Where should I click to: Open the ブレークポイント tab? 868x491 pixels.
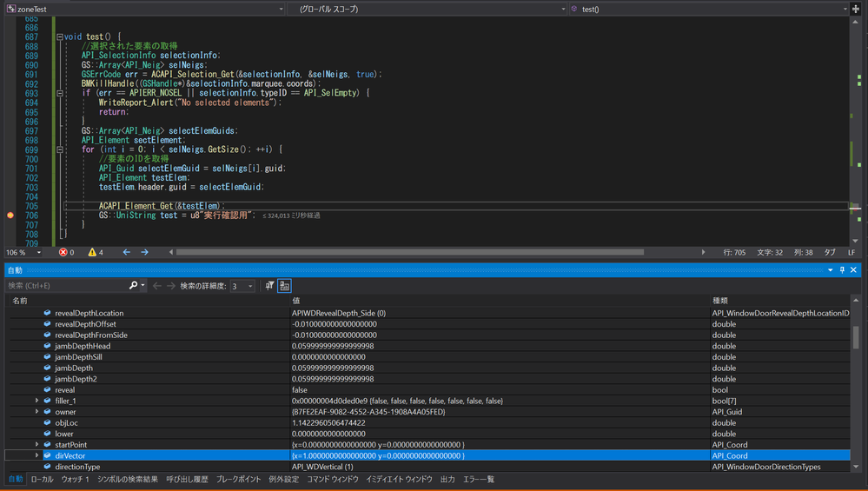click(x=238, y=480)
